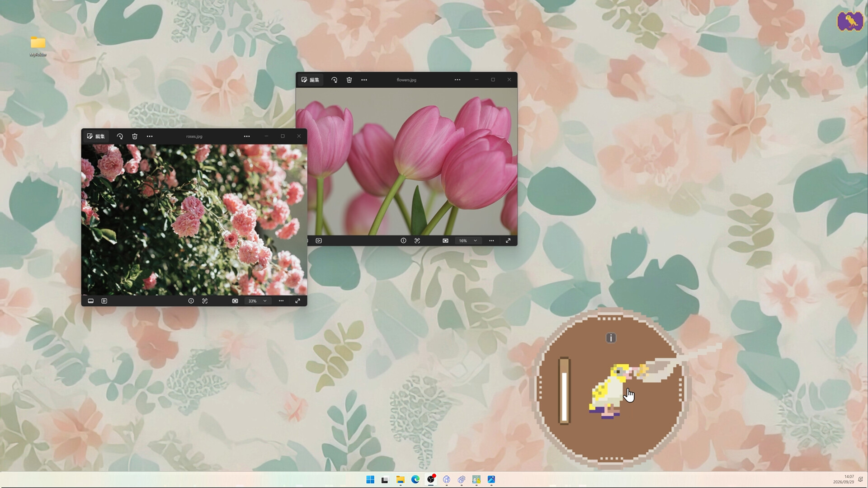Viewport: 868px width, 488px height.
Task: Launch Microsoft Edge from the taskbar
Action: [415, 479]
